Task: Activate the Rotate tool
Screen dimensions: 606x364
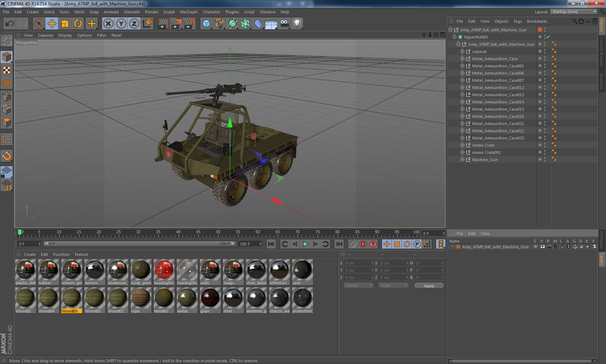Action: [x=78, y=24]
